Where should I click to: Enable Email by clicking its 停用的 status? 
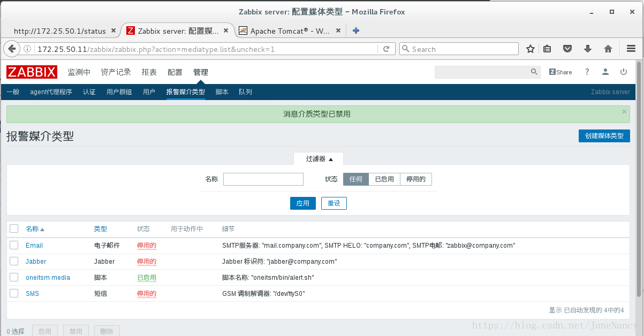click(147, 246)
